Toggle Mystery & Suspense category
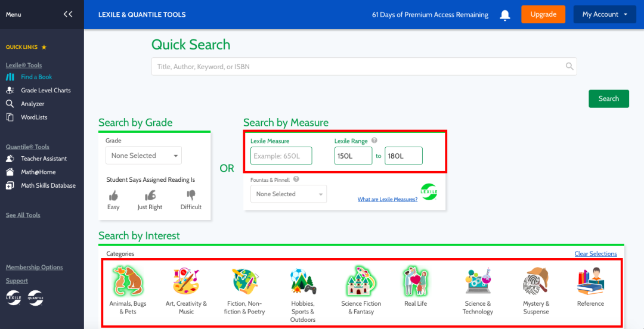This screenshot has width=644, height=329. [535, 290]
